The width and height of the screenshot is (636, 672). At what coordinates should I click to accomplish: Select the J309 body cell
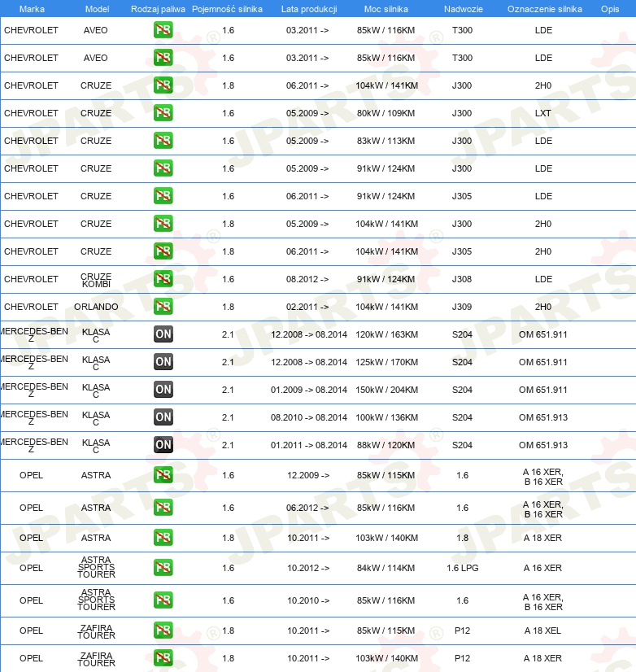(462, 307)
